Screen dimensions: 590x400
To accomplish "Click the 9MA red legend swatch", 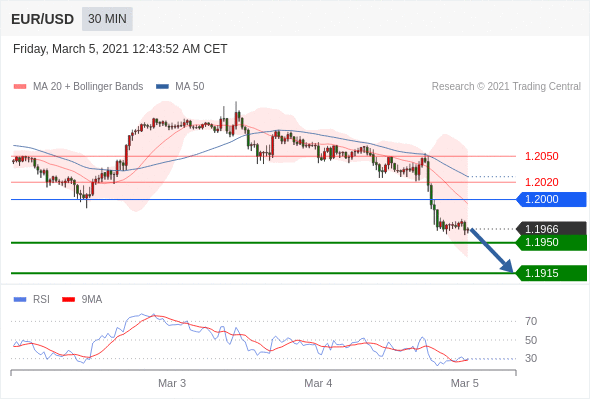I will point(68,300).
